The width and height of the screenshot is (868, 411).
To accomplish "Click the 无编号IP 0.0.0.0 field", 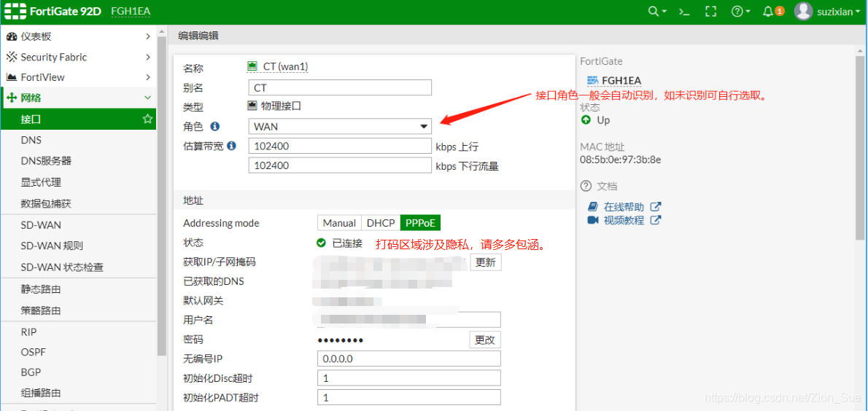I will (x=409, y=359).
